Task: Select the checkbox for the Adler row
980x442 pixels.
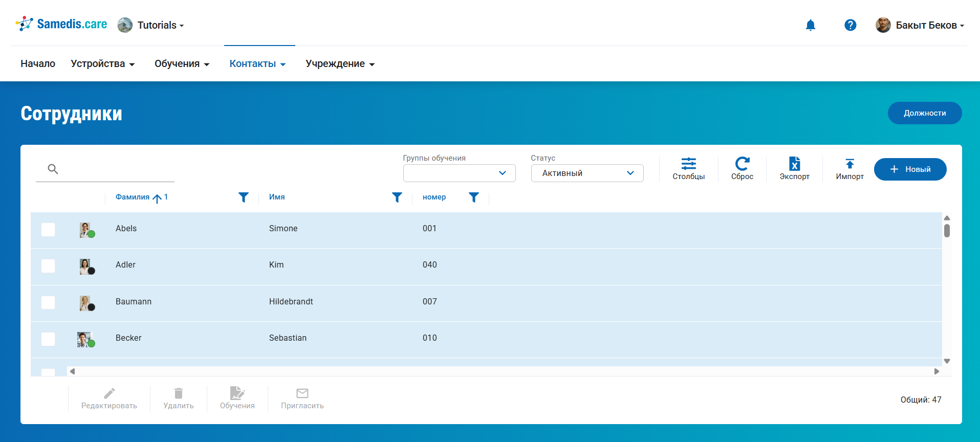Action: [48, 266]
